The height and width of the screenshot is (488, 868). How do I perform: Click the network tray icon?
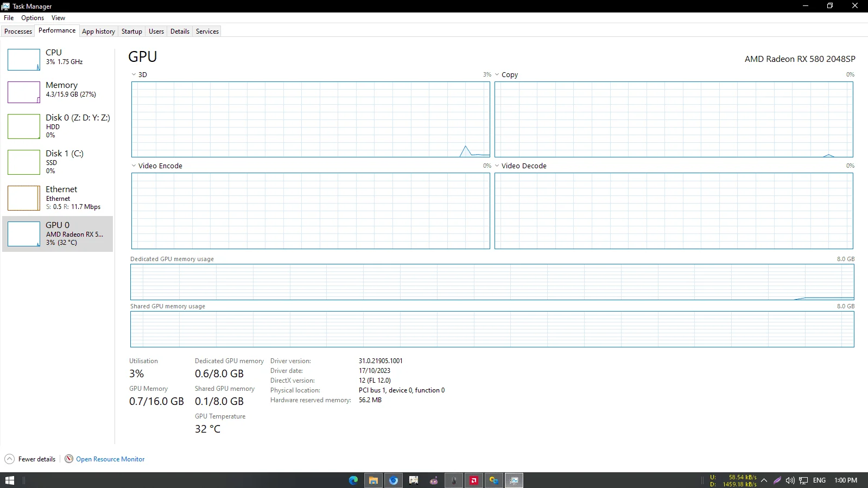[803, 480]
